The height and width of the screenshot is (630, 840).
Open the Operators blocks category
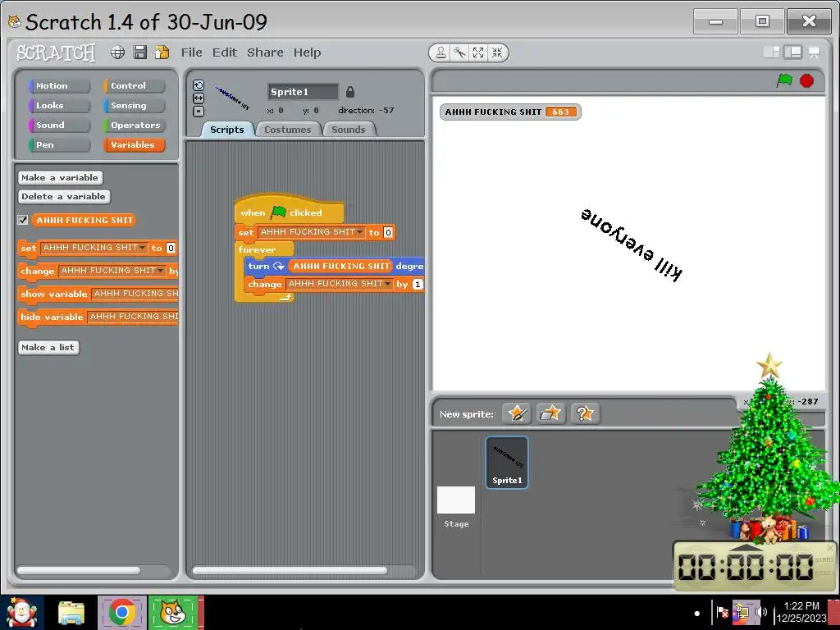point(134,125)
